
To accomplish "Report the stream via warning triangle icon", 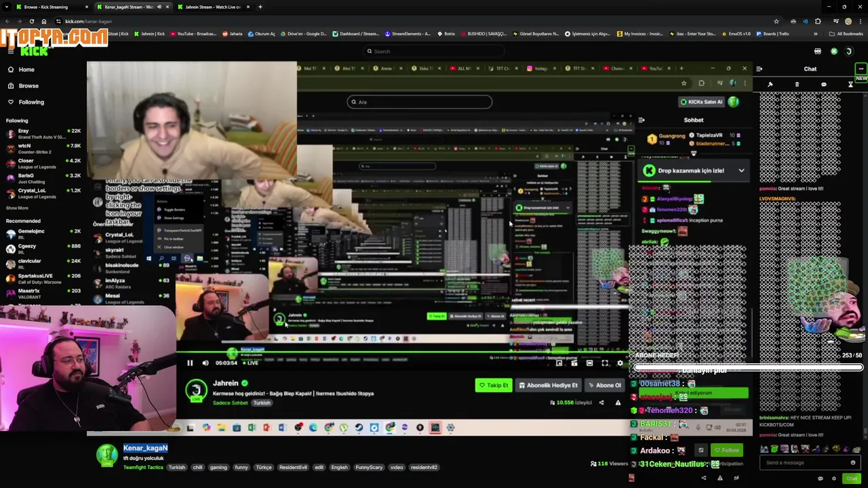I will pyautogui.click(x=719, y=478).
